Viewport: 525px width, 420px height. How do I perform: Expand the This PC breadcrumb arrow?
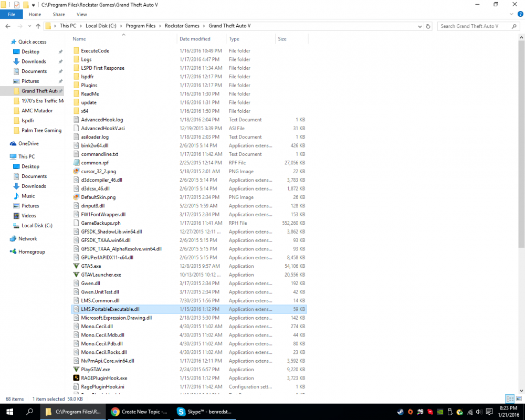point(80,25)
